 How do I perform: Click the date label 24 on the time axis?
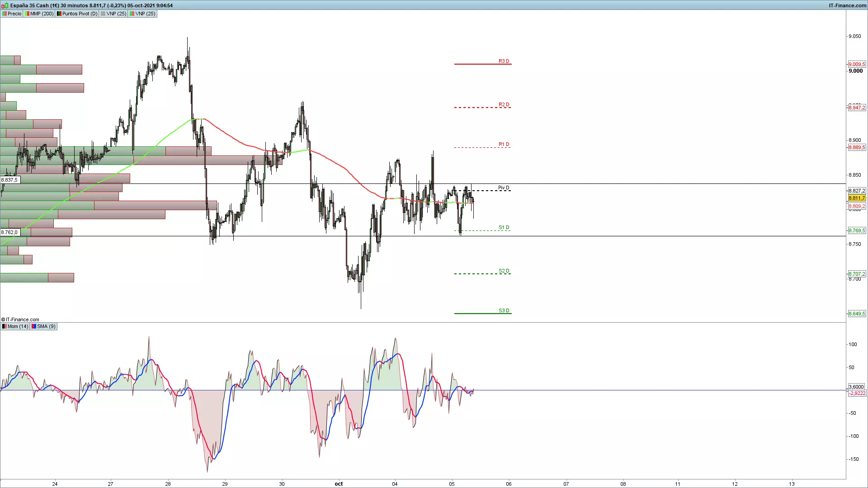[x=55, y=484]
